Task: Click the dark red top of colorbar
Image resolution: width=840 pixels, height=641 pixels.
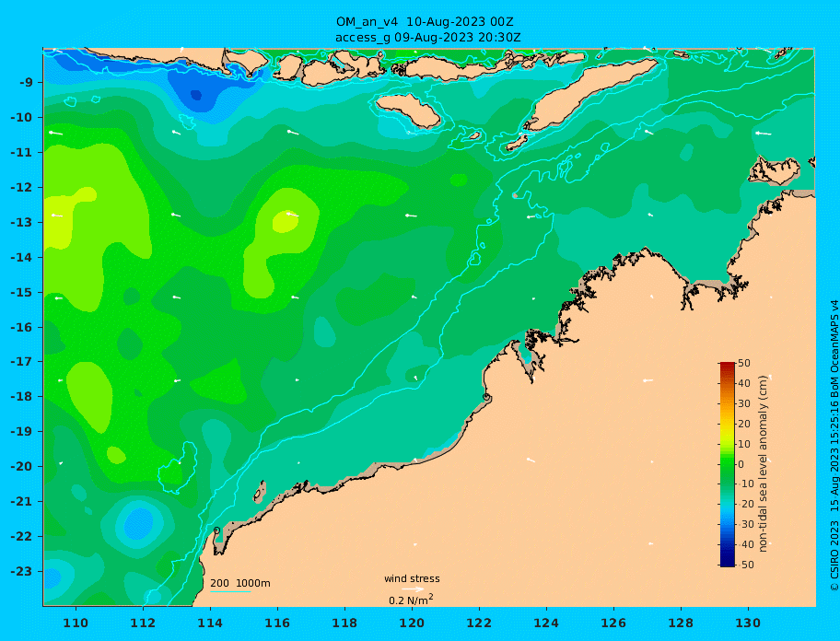Action: [x=727, y=367]
